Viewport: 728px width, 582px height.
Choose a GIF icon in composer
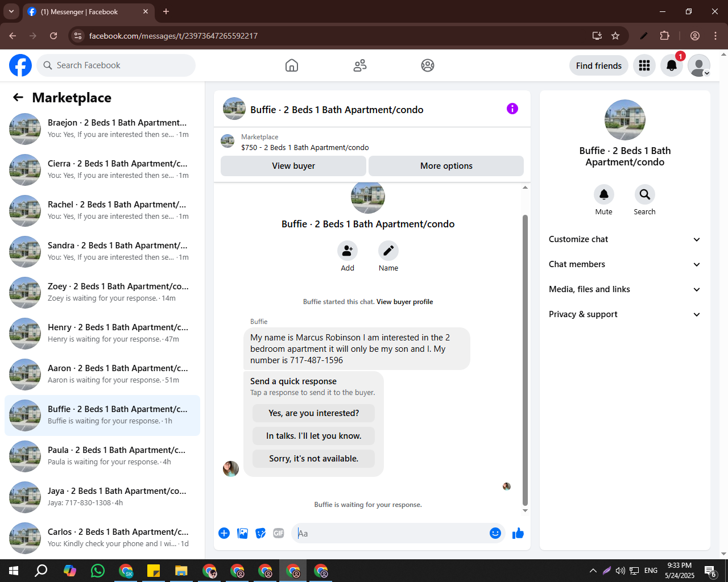pyautogui.click(x=279, y=533)
